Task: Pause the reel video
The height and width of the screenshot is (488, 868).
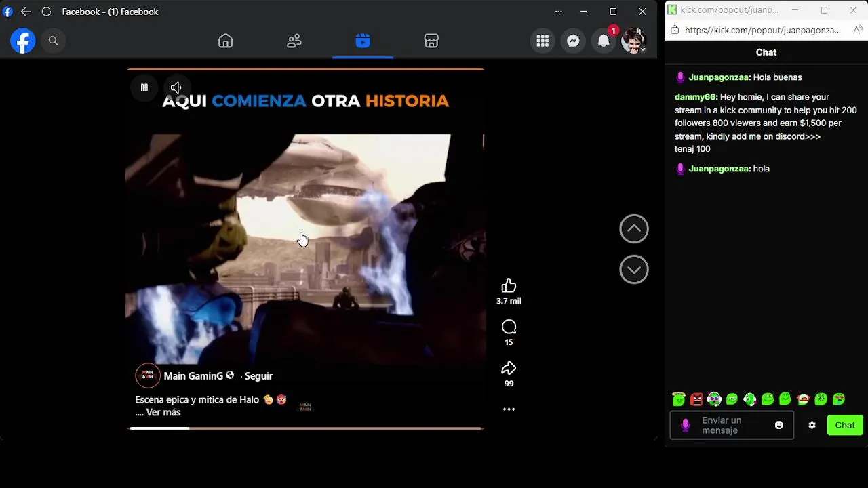Action: click(x=144, y=87)
